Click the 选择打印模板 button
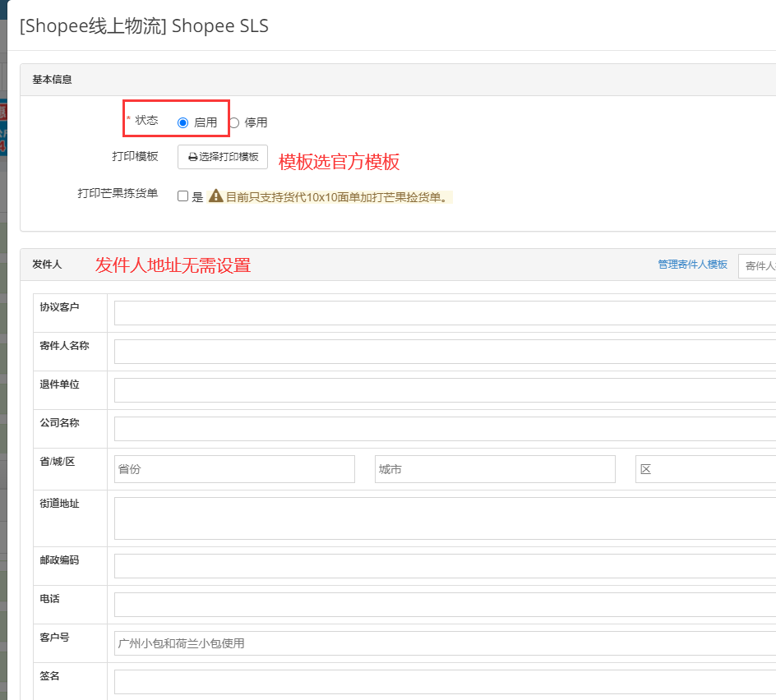The width and height of the screenshot is (776, 700). [223, 157]
